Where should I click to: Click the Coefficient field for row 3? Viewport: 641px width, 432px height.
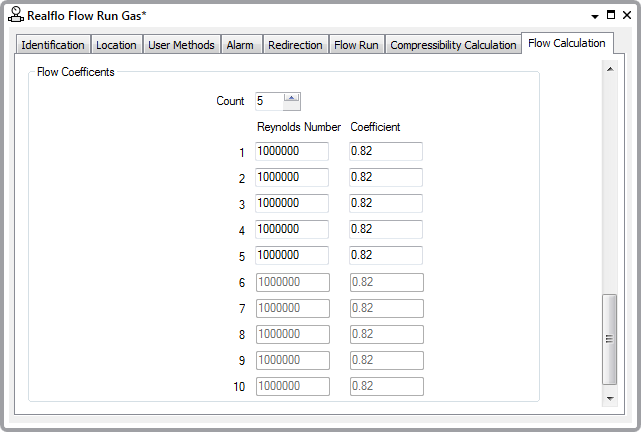point(385,203)
